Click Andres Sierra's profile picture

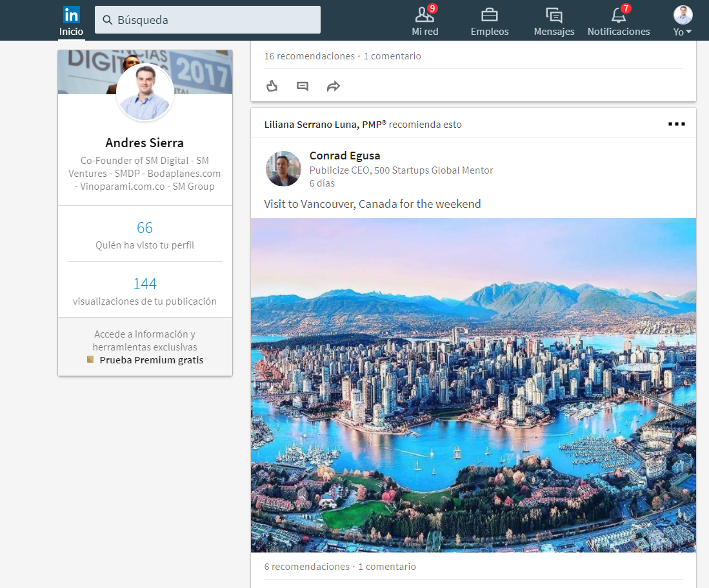click(145, 92)
